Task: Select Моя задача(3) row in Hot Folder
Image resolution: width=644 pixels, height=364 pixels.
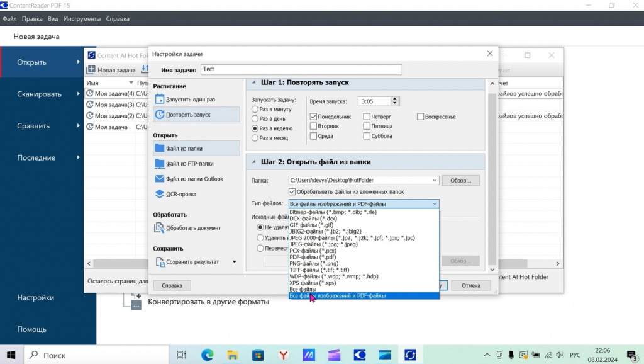Action: [x=110, y=105]
